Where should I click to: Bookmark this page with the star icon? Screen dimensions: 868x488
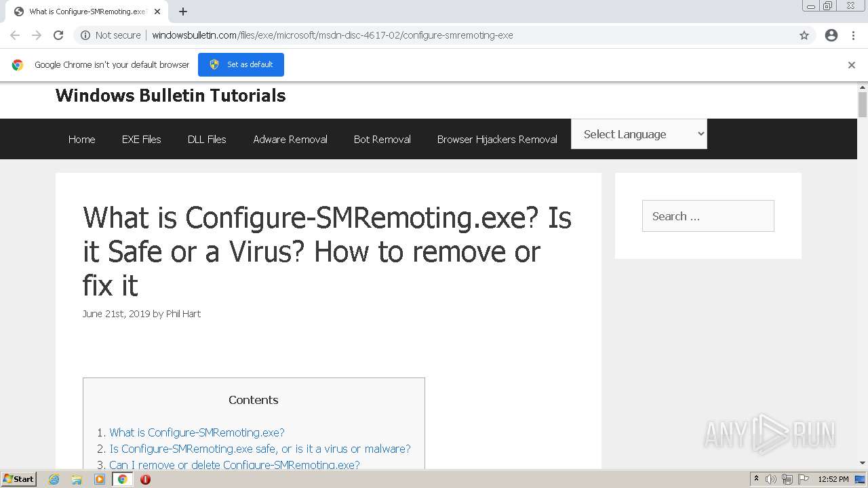point(804,35)
